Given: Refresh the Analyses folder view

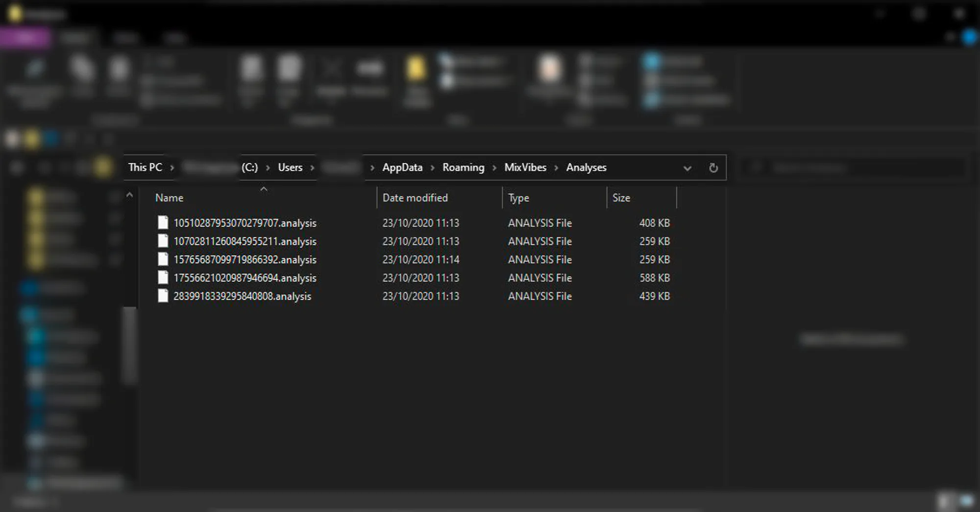Looking at the screenshot, I should [713, 168].
